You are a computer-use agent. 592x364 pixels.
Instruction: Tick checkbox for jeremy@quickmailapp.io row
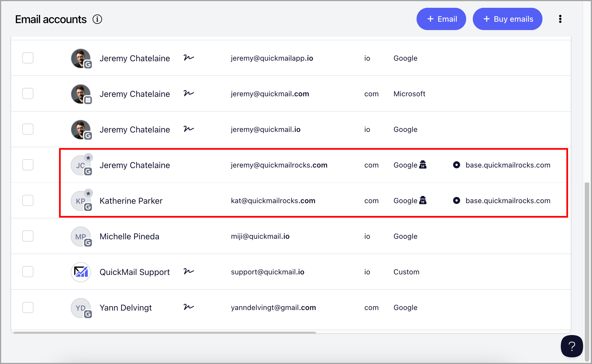[x=28, y=58]
